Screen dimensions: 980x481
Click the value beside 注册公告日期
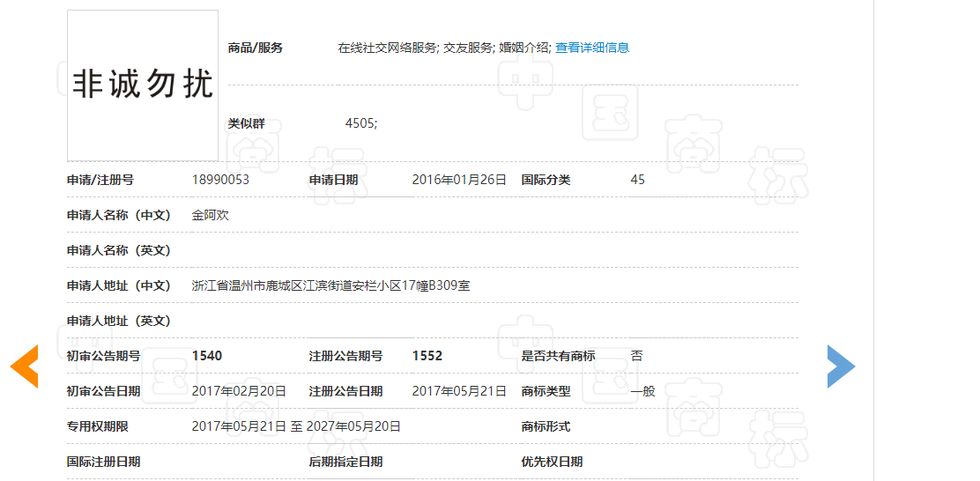(459, 391)
